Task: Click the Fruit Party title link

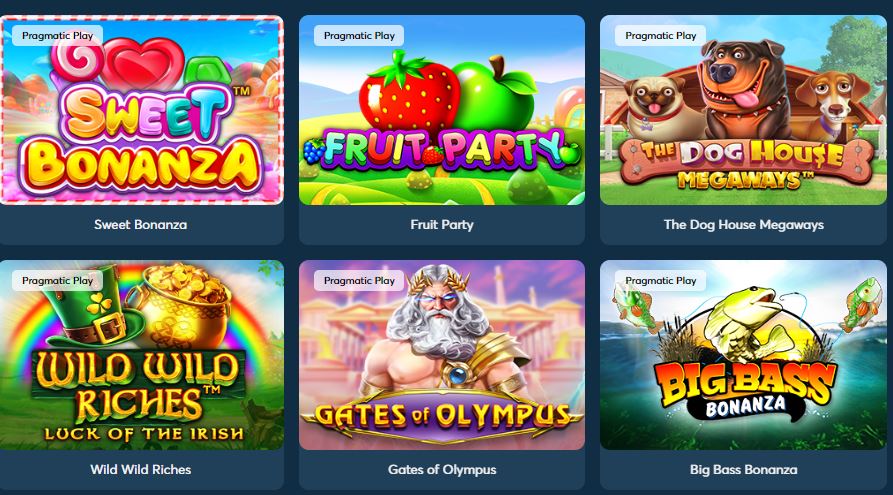Action: coord(442,224)
